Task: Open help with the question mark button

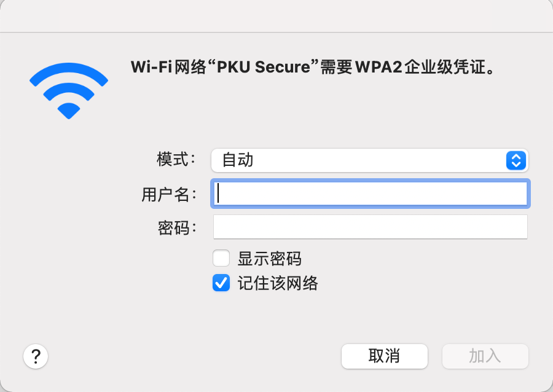Action: point(36,356)
